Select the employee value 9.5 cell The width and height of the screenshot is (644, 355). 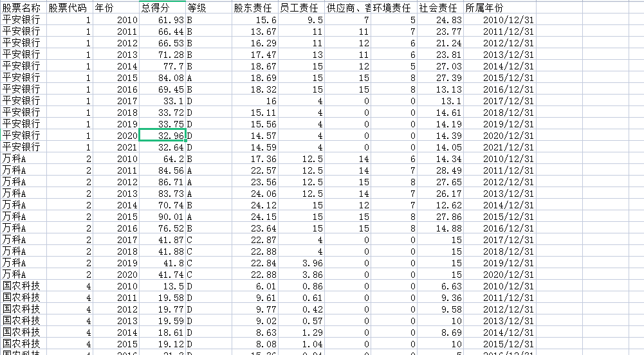coord(302,20)
